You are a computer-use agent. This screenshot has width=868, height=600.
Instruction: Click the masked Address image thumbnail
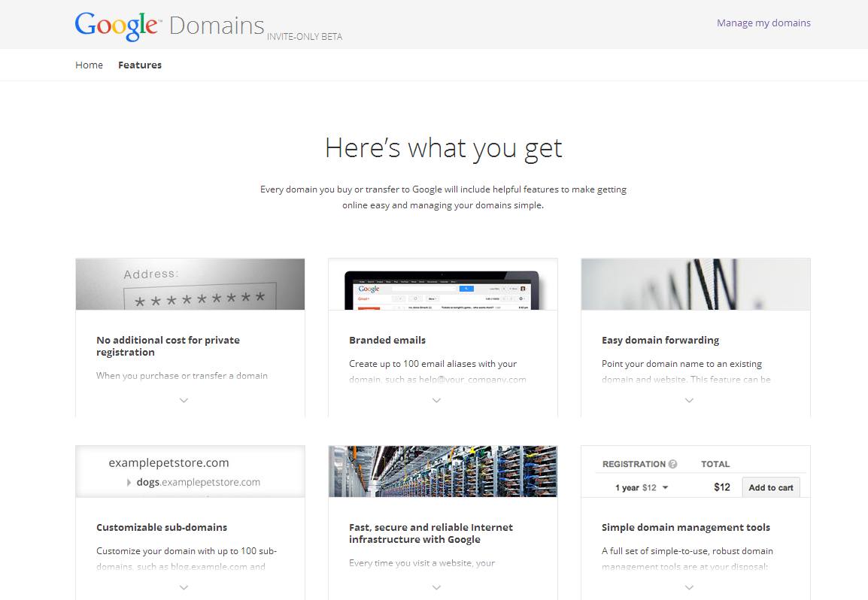pyautogui.click(x=190, y=284)
